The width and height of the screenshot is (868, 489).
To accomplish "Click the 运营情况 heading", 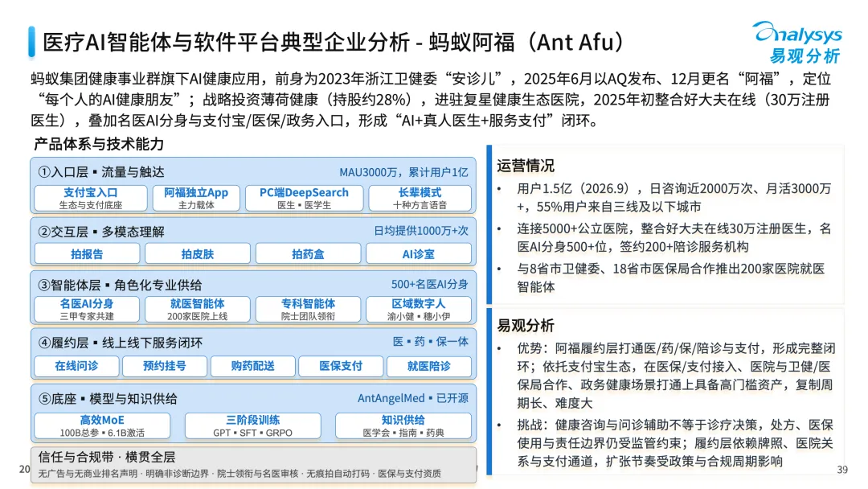I will 525,166.
